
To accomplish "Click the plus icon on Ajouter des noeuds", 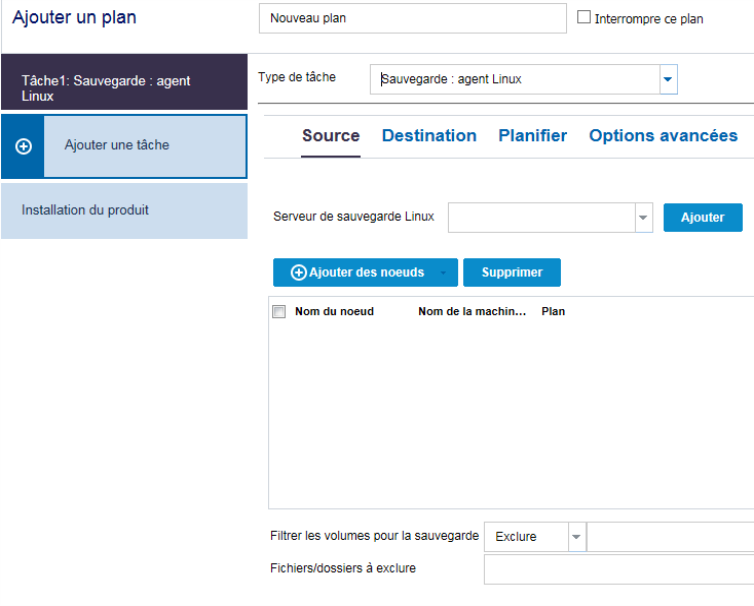I will [x=298, y=273].
